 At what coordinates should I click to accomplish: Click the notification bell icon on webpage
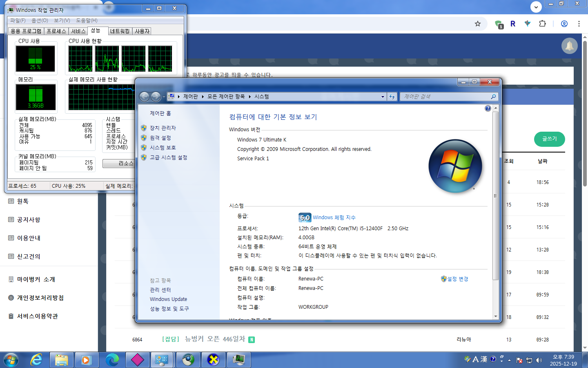(x=569, y=46)
